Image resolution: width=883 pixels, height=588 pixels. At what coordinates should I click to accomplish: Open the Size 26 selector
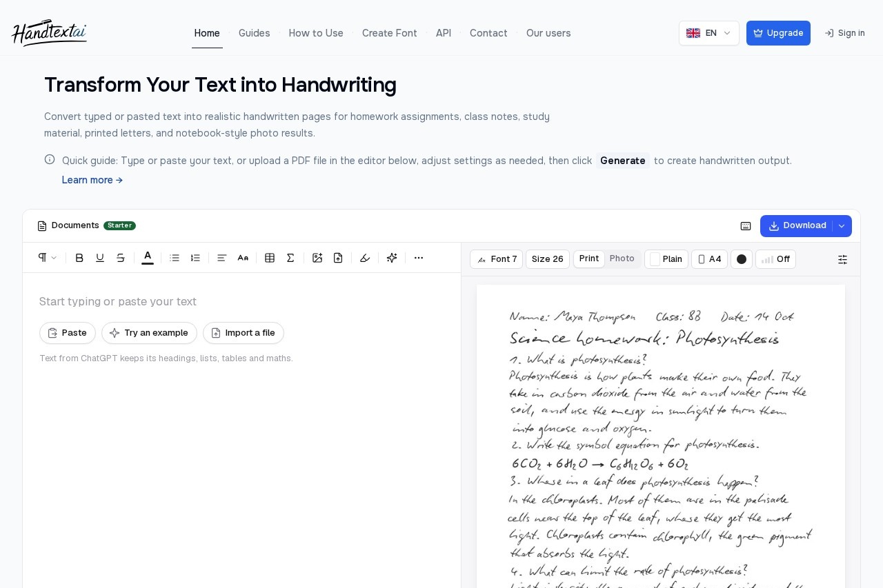(548, 259)
